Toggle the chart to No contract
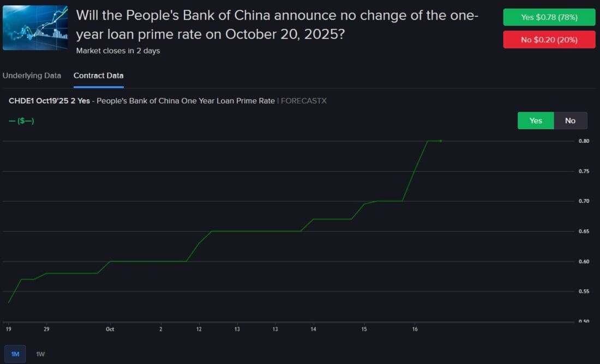Image resolution: width=600 pixels, height=364 pixels. (x=570, y=120)
